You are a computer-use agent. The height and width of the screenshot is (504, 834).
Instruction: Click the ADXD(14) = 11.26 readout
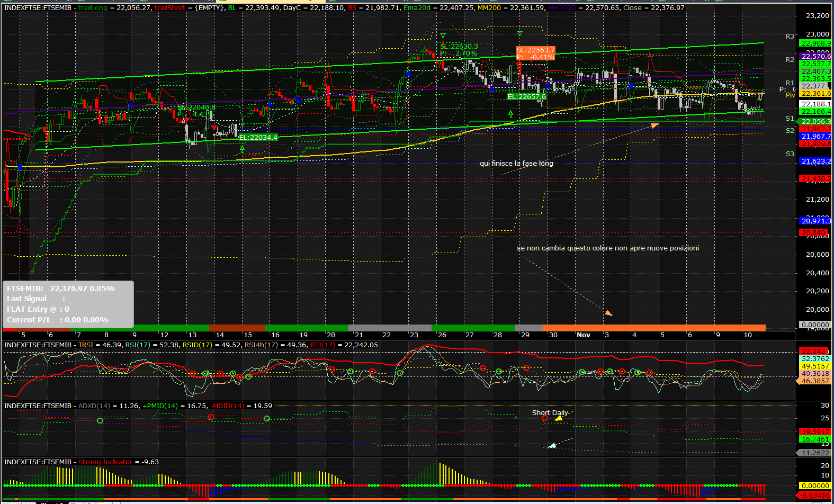108,406
